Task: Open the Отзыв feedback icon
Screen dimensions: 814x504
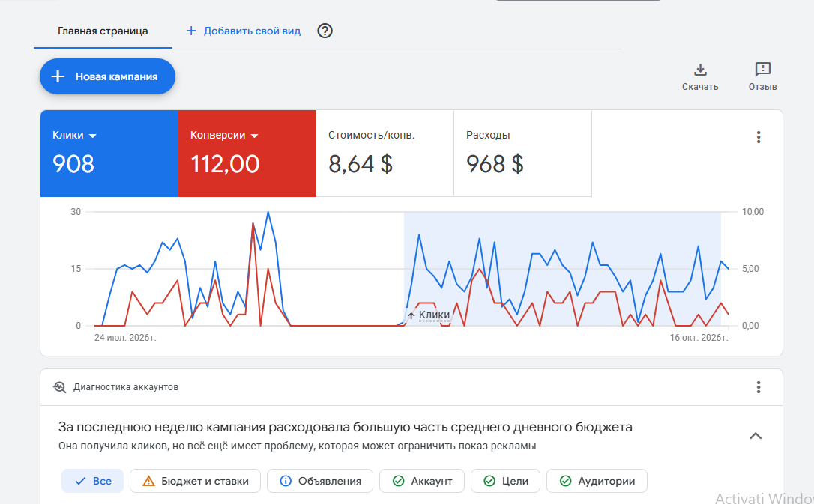Action: (762, 70)
